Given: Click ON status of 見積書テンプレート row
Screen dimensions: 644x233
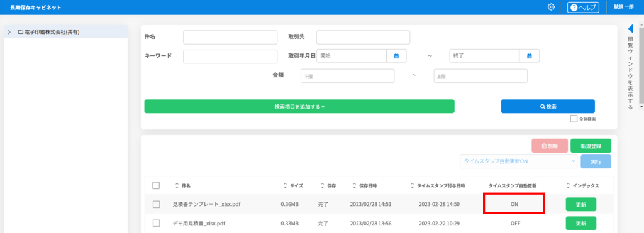Looking at the screenshot, I should [x=514, y=204].
